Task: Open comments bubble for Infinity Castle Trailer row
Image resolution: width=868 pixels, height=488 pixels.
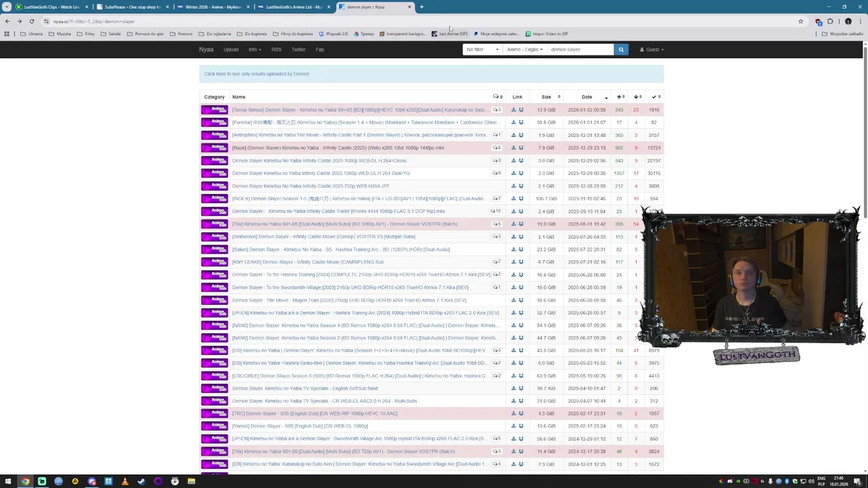Action: pyautogui.click(x=496, y=211)
